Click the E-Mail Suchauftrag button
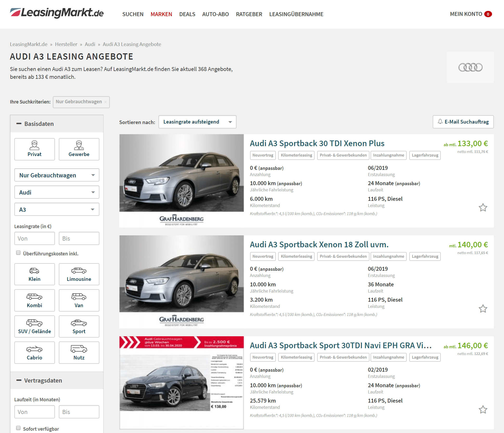Screen dimensions: 504x433 [x=463, y=122]
